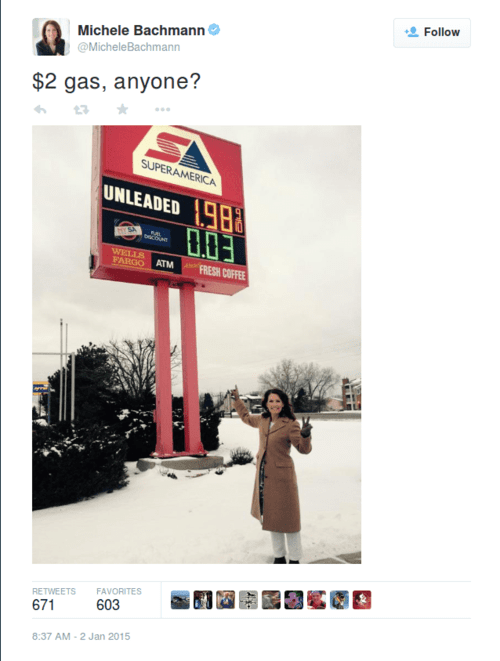Open the @MicheleBachmann handle link
The height and width of the screenshot is (661, 500).
(x=129, y=47)
